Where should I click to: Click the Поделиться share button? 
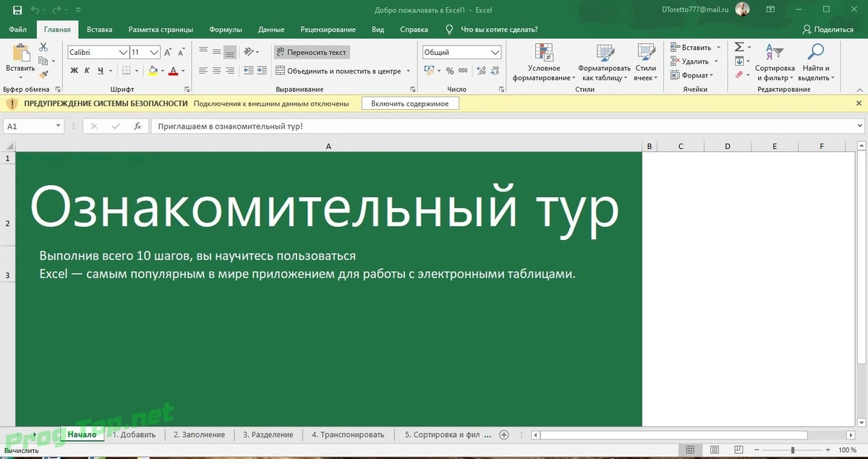828,30
